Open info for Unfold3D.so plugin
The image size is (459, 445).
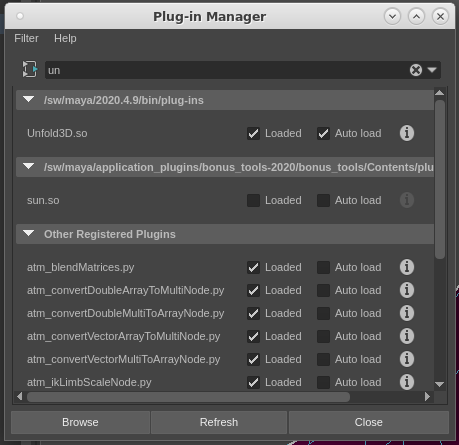pyautogui.click(x=407, y=133)
